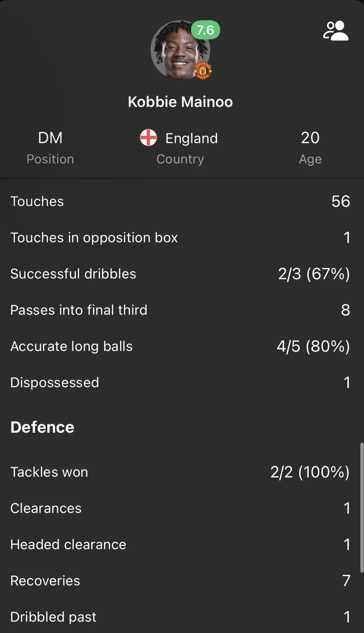Click the vertical scrollbar indicator
This screenshot has height=633, width=364.
[362, 507]
